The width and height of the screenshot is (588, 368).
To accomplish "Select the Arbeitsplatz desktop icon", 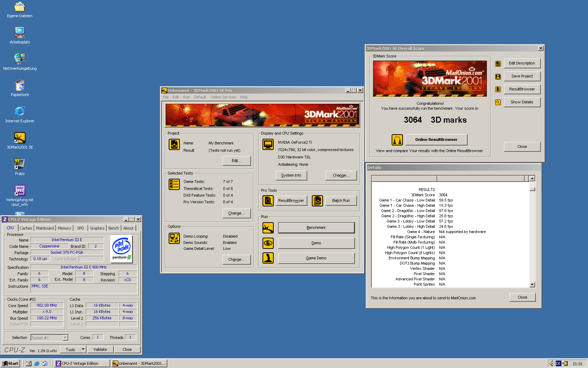I will click(20, 33).
